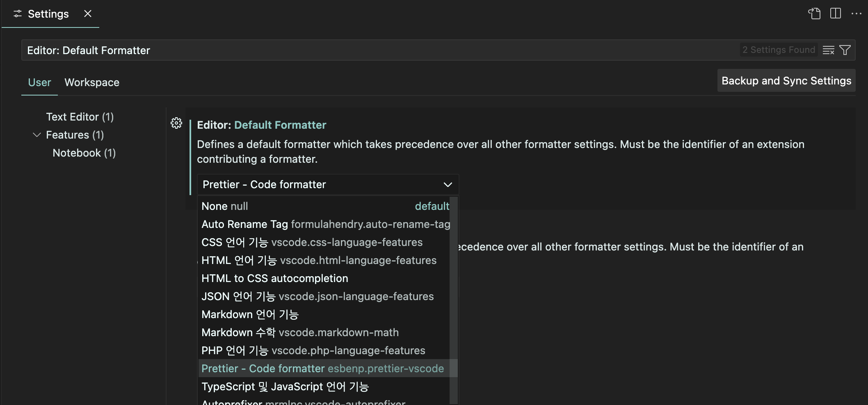
Task: Open the settings filter funnel
Action: tap(845, 50)
